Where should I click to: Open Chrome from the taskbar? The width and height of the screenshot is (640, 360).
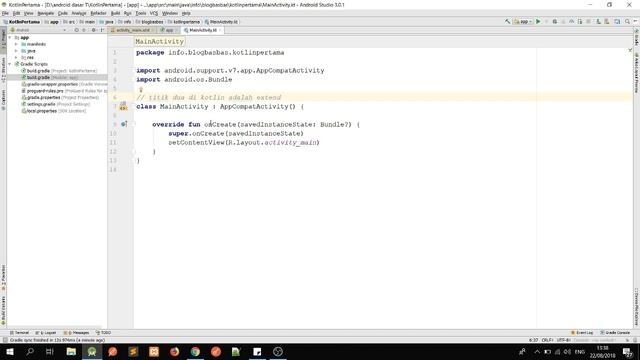[195, 351]
